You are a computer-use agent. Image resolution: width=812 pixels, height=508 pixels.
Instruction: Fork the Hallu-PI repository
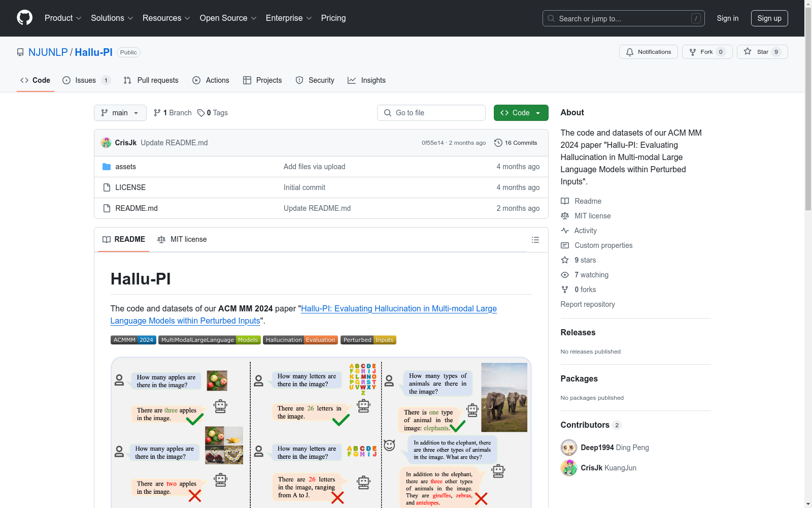(707, 52)
